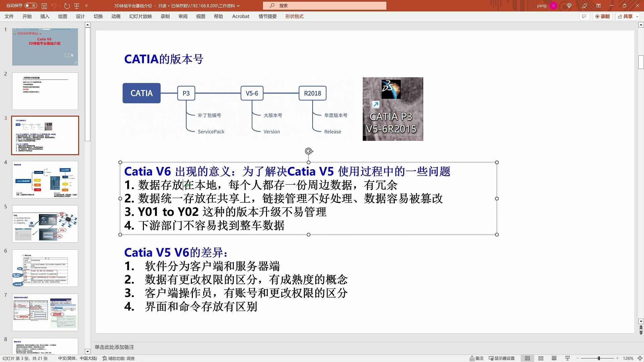Select slide 1 thumbnail Catia V6 title
The width and height of the screenshot is (644, 362).
point(45,47)
